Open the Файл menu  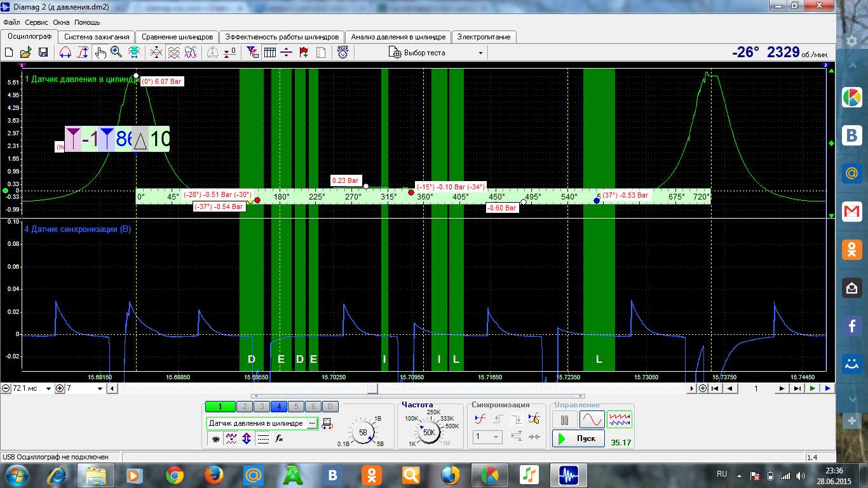[11, 22]
